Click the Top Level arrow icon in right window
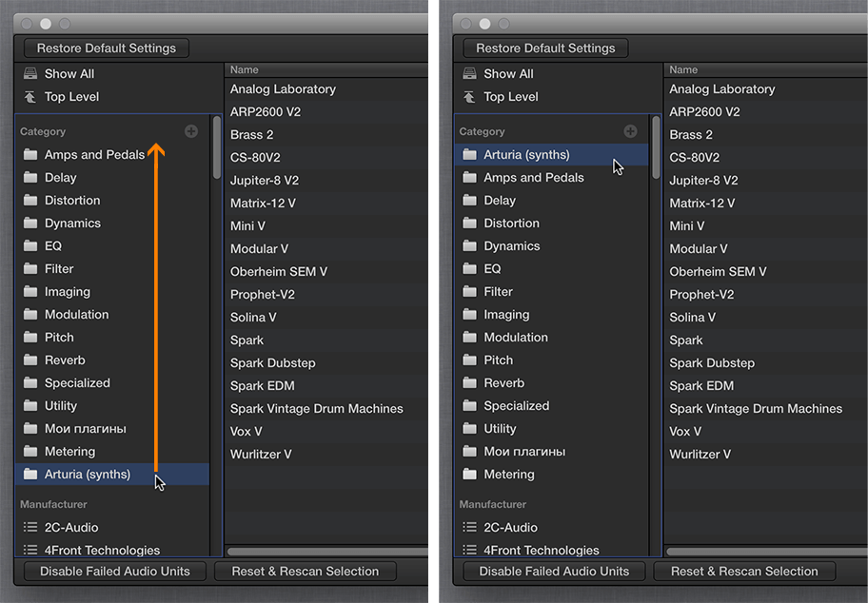The image size is (868, 603). click(469, 97)
